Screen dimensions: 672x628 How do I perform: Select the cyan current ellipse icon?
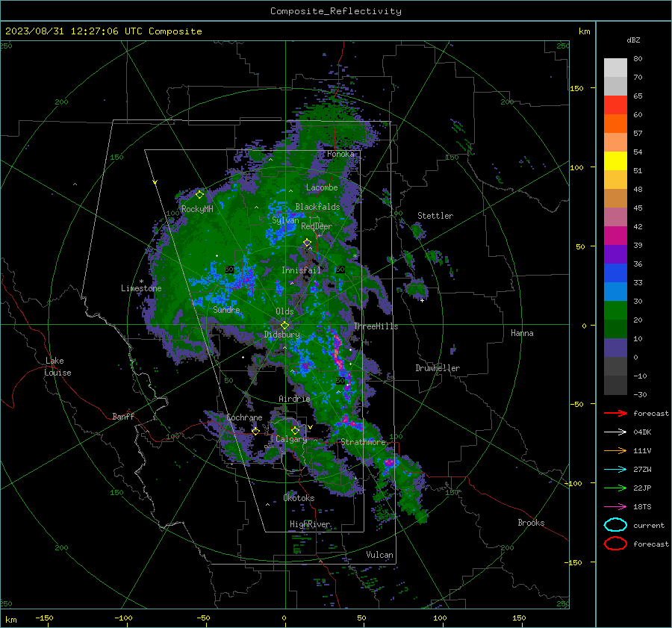pos(615,525)
